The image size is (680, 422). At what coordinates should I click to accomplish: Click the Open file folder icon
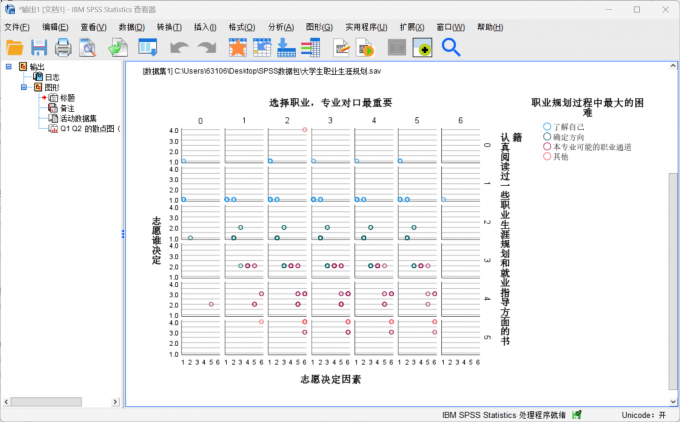pyautogui.click(x=15, y=47)
